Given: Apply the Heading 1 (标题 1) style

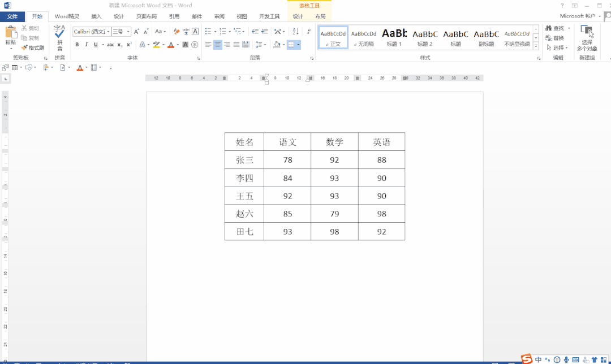Looking at the screenshot, I should click(394, 37).
